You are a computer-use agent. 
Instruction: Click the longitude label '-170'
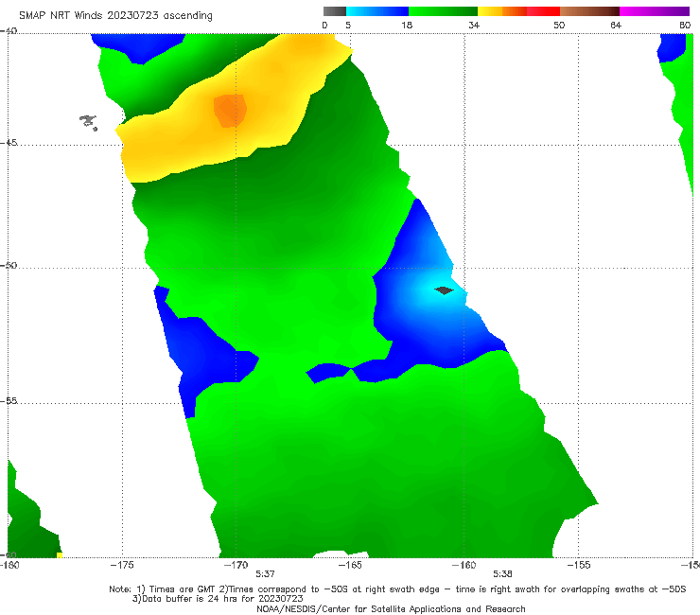236,565
